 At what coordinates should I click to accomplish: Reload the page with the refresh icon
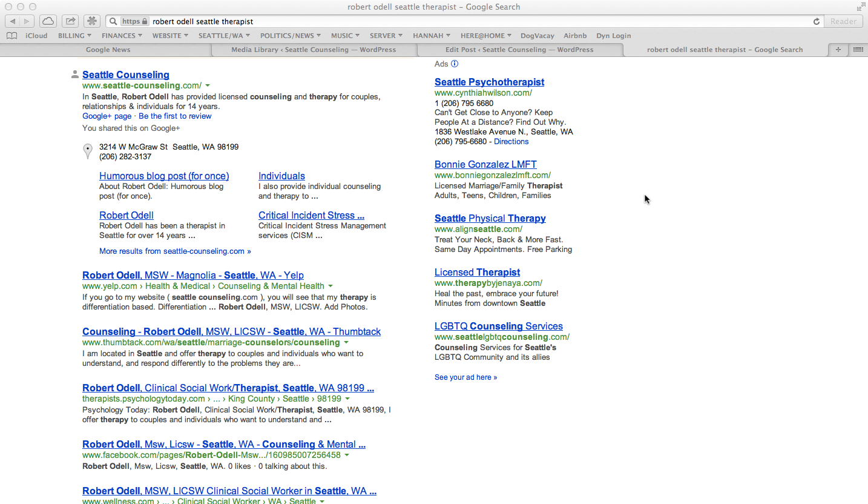[816, 21]
